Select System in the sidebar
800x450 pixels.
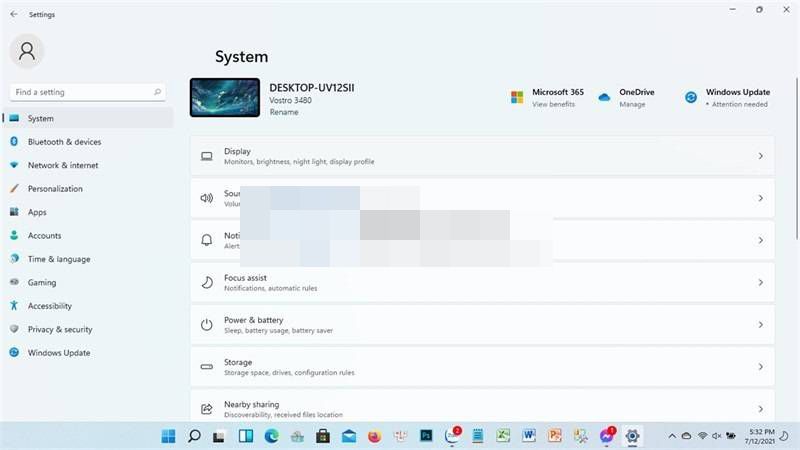point(88,118)
